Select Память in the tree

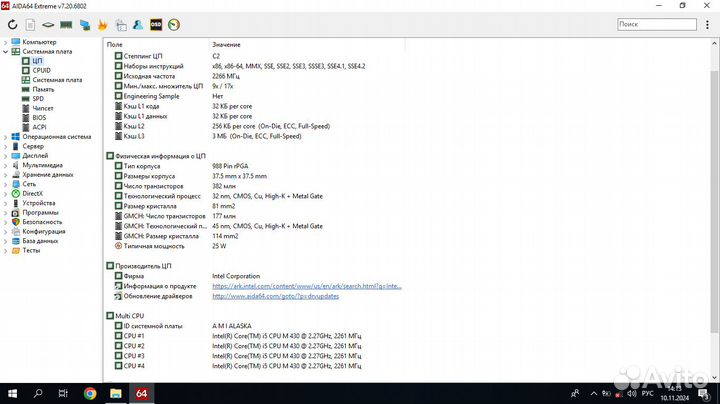pos(43,89)
